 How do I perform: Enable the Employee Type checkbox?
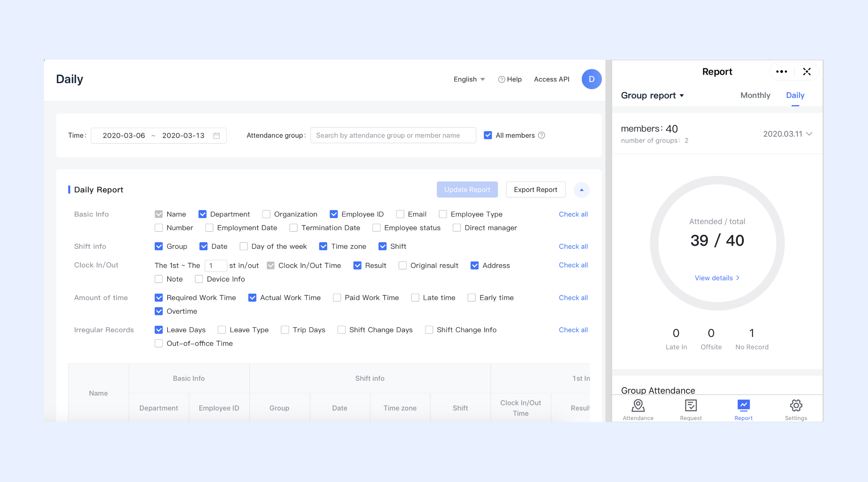point(443,214)
